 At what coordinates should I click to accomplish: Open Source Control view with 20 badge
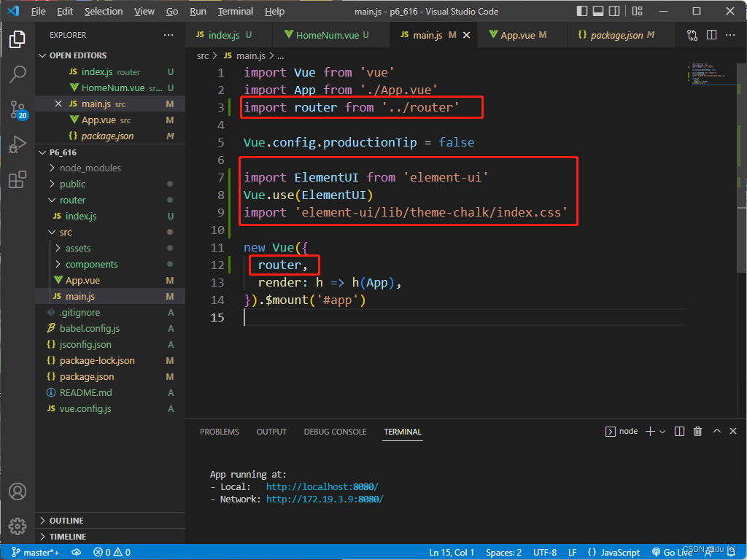18,109
